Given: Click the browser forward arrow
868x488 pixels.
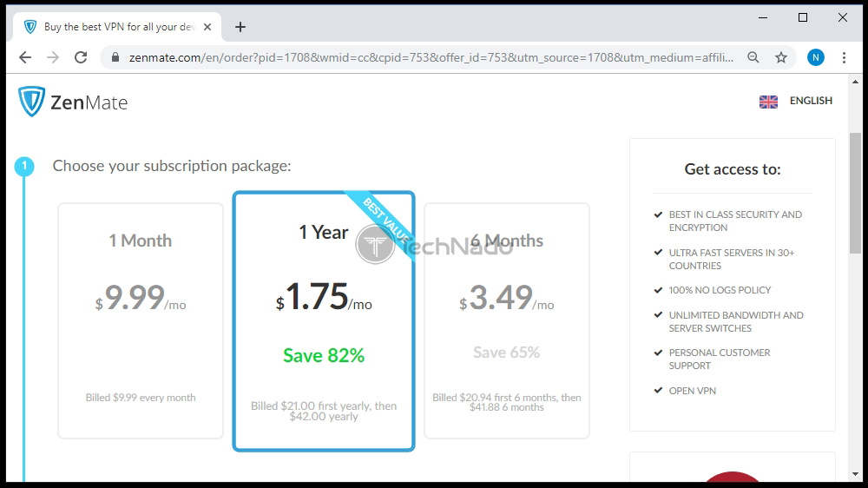Looking at the screenshot, I should click(x=53, y=57).
